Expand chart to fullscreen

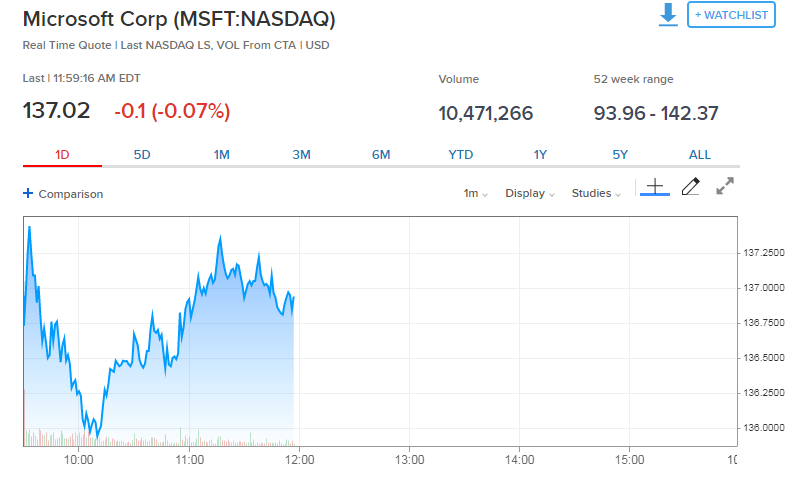tap(725, 186)
